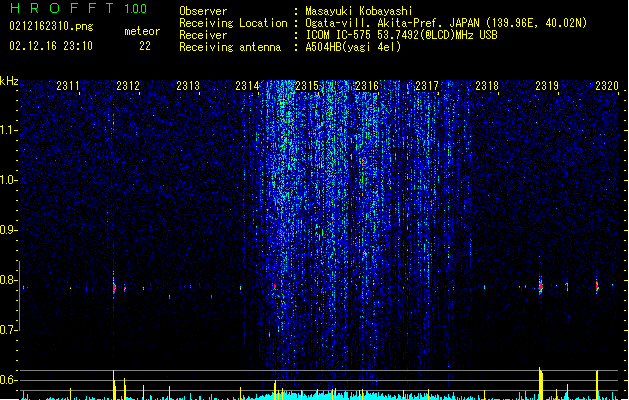Viewport: 629px width, 400px height.
Task: Click the 'Receiving antenna' label
Action: point(230,47)
